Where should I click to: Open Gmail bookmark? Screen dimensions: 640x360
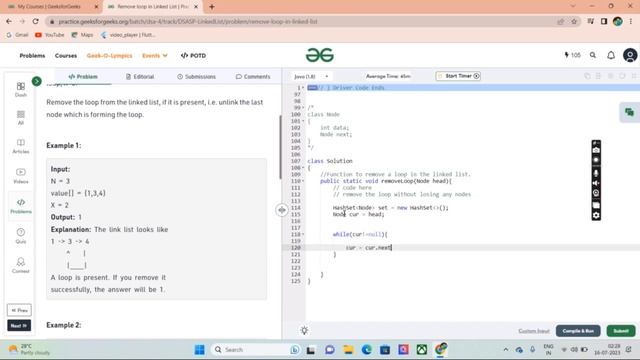pyautogui.click(x=18, y=35)
